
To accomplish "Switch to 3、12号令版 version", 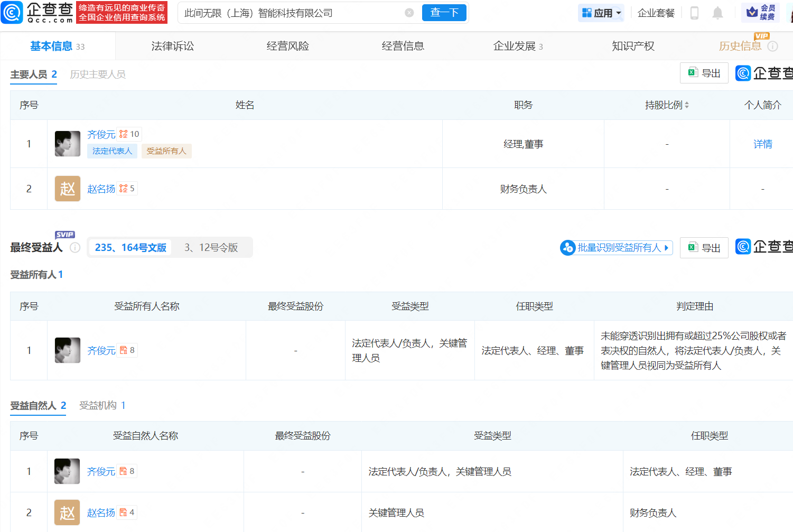I will pos(211,248).
